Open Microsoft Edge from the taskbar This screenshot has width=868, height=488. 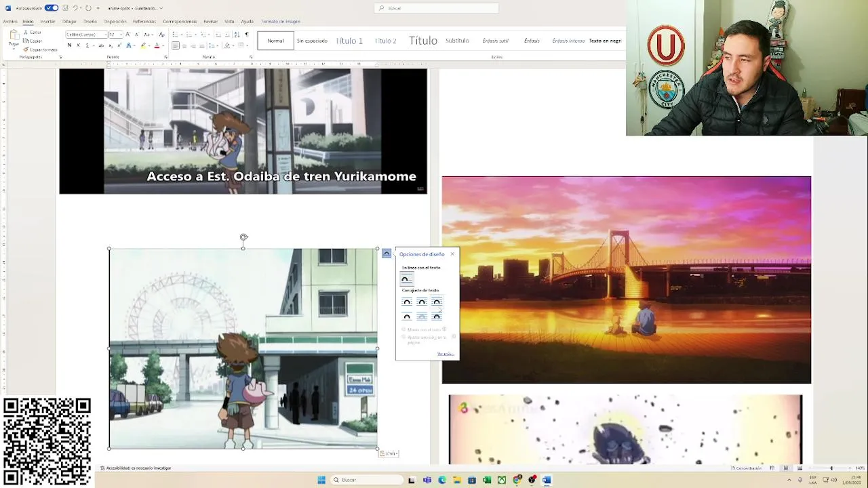point(442,480)
